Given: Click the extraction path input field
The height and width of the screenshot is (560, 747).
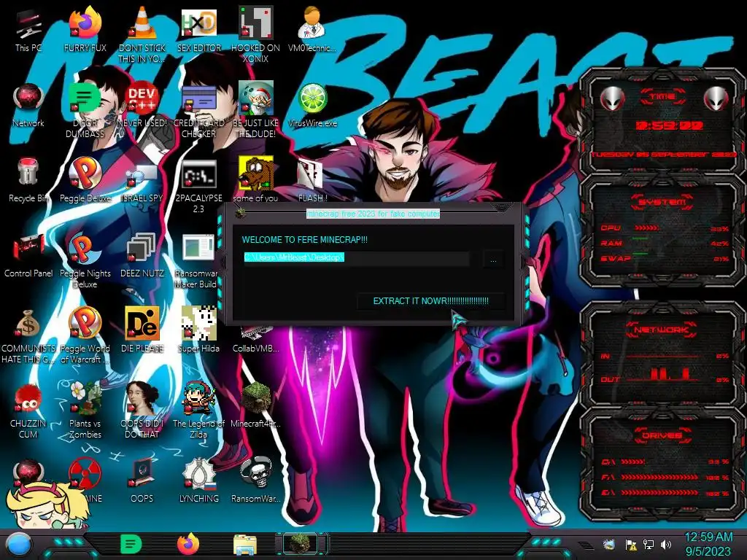Looking at the screenshot, I should (x=356, y=258).
